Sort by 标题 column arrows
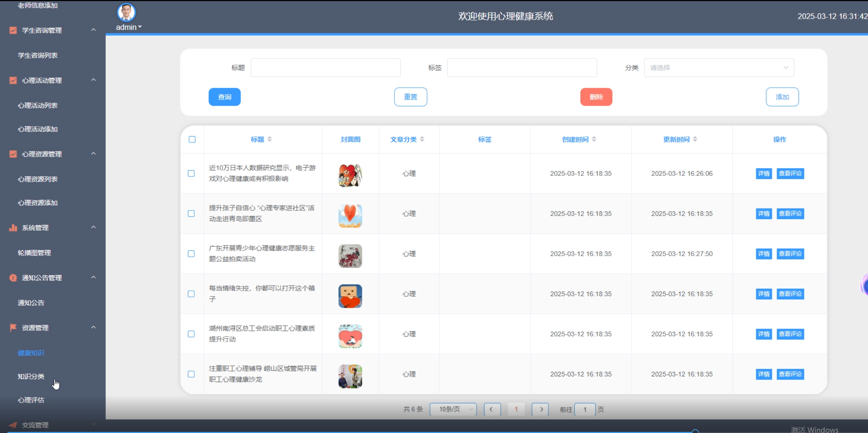868x433 pixels. coord(270,139)
